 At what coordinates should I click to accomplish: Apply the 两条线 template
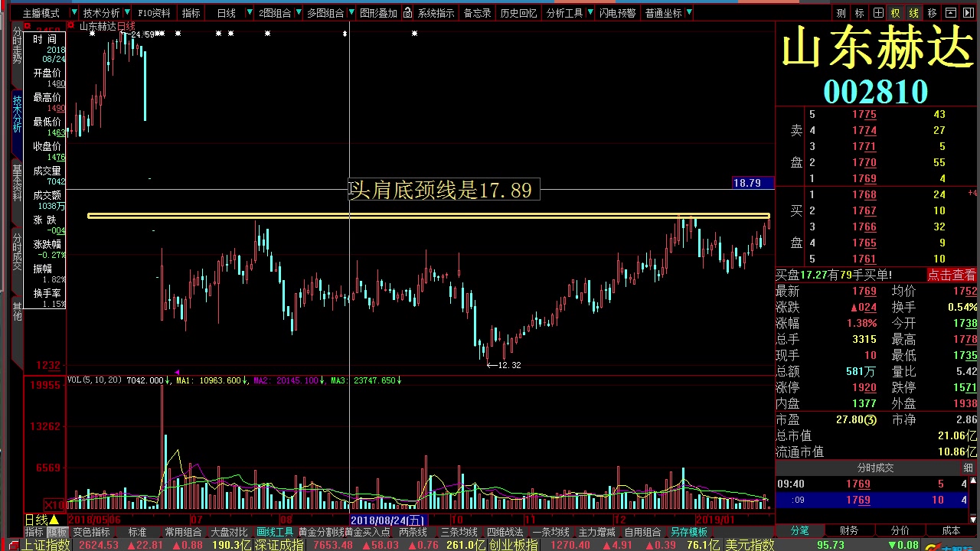tap(413, 532)
